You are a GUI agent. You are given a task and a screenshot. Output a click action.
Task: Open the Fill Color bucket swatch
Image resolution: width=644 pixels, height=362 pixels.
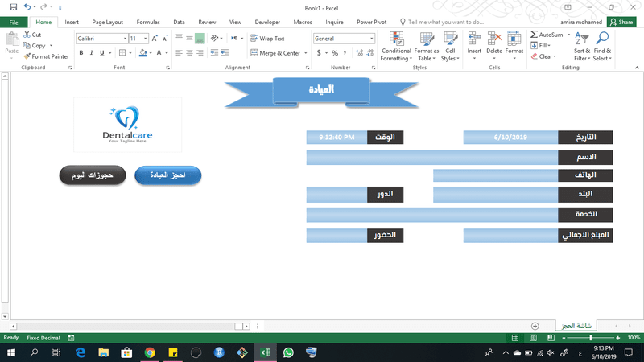coord(142,52)
